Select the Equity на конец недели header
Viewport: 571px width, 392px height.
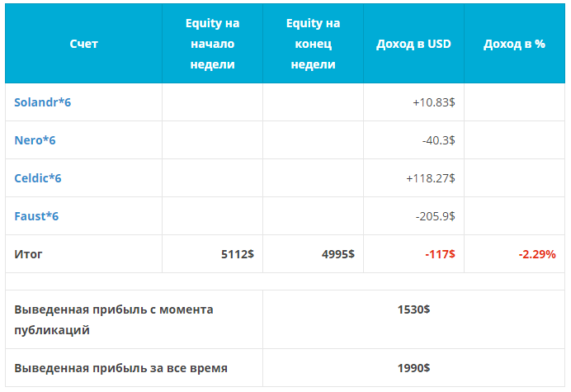click(x=313, y=44)
